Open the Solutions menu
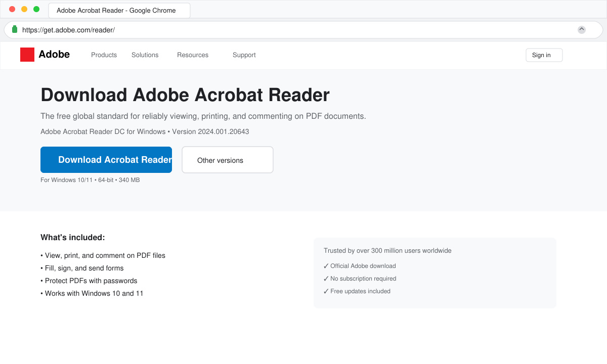Viewport: 607px width, 364px height. pyautogui.click(x=145, y=55)
